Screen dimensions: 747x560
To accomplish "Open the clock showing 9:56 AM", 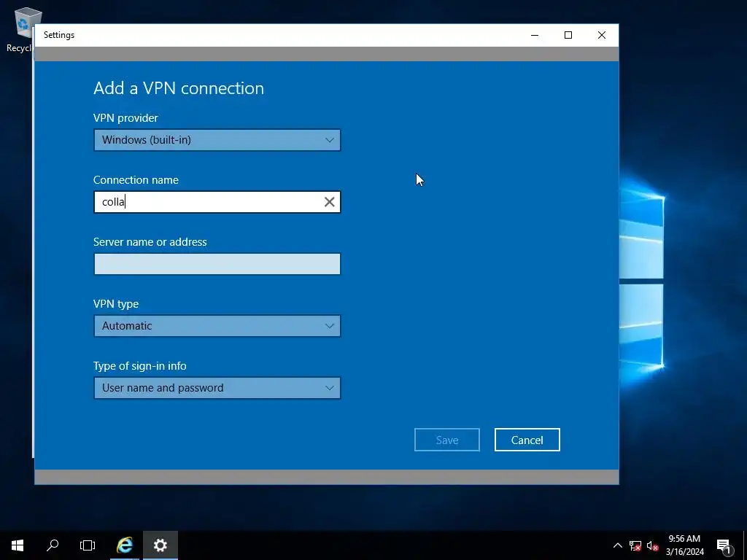I will (684, 545).
